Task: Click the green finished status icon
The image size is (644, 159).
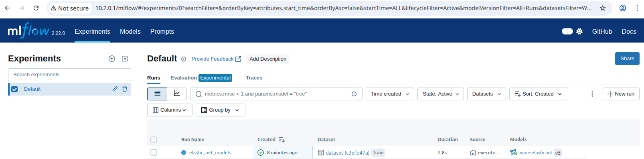Action: tap(261, 153)
